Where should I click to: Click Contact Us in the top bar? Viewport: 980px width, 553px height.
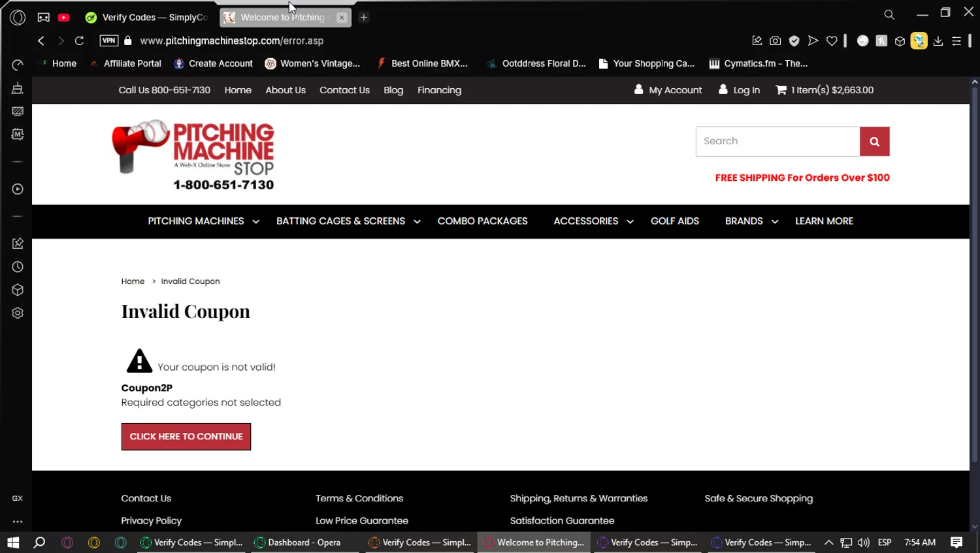coord(344,90)
